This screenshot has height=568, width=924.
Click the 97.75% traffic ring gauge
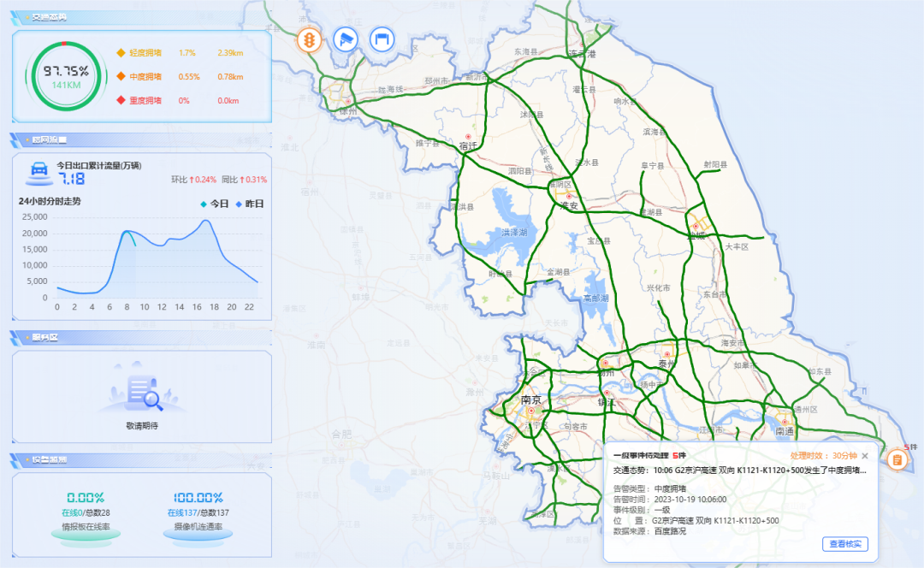(66, 77)
